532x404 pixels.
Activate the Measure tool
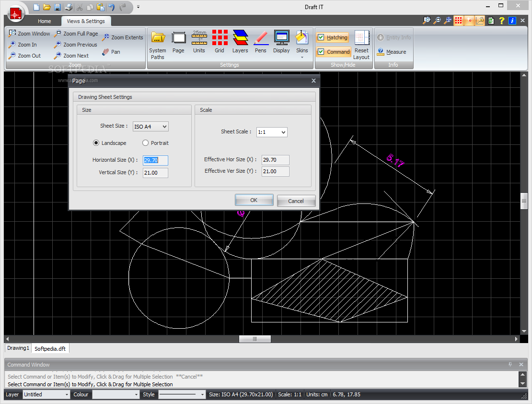click(392, 52)
